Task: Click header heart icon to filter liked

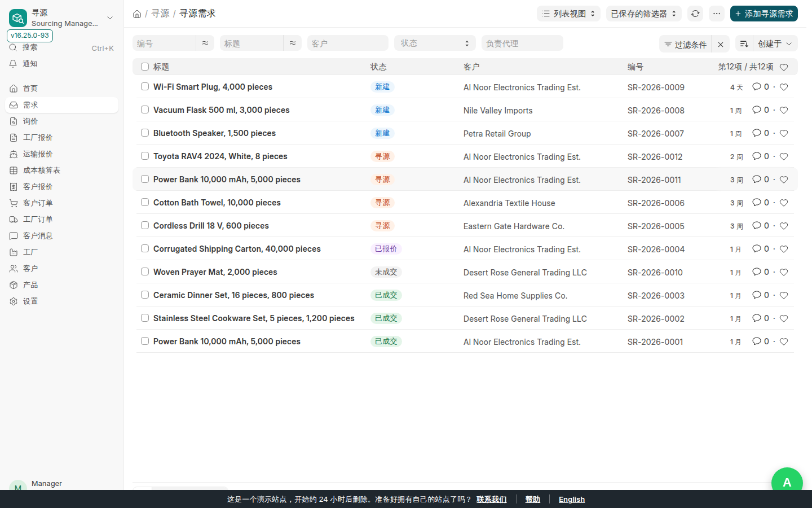Action: tap(784, 67)
